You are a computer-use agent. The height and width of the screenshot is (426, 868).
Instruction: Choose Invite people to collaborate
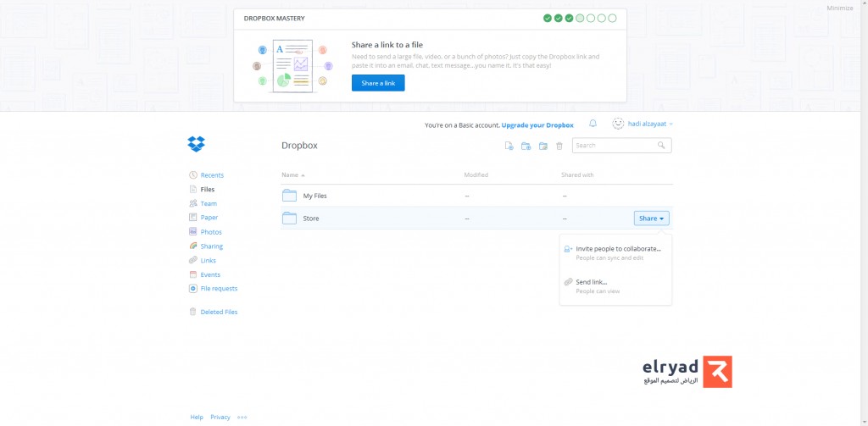point(615,253)
